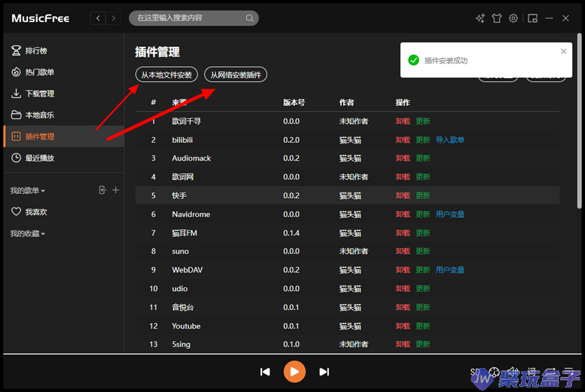This screenshot has height=392, width=585.
Task: Click the 版本号 column header
Action: (x=294, y=103)
